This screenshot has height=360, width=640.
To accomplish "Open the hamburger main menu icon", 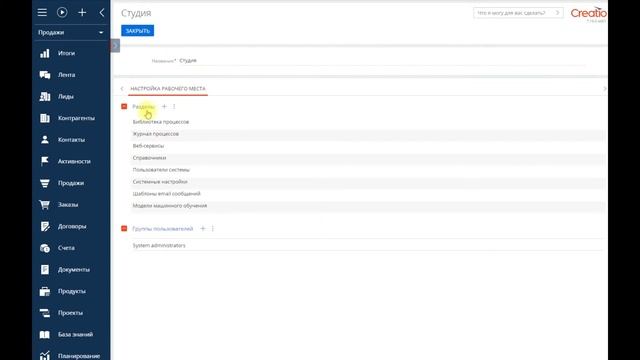I will [42, 13].
